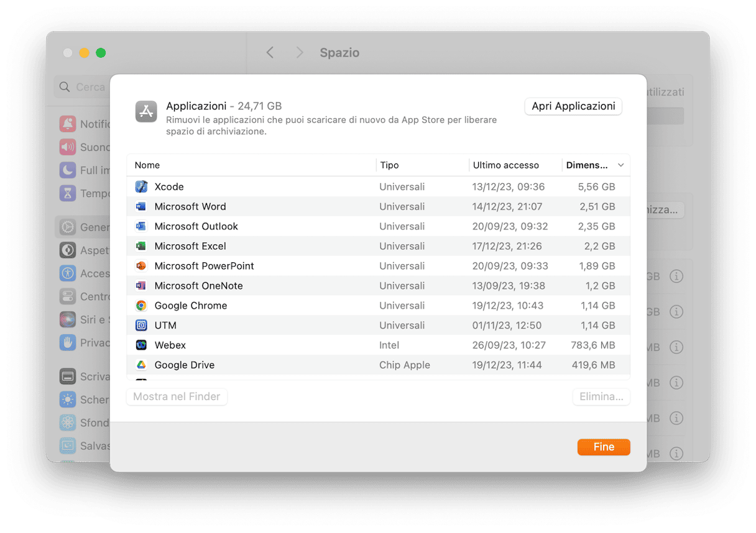Click the date 20/09/23, 09:32
Screen dimensions: 756x533
coord(510,226)
